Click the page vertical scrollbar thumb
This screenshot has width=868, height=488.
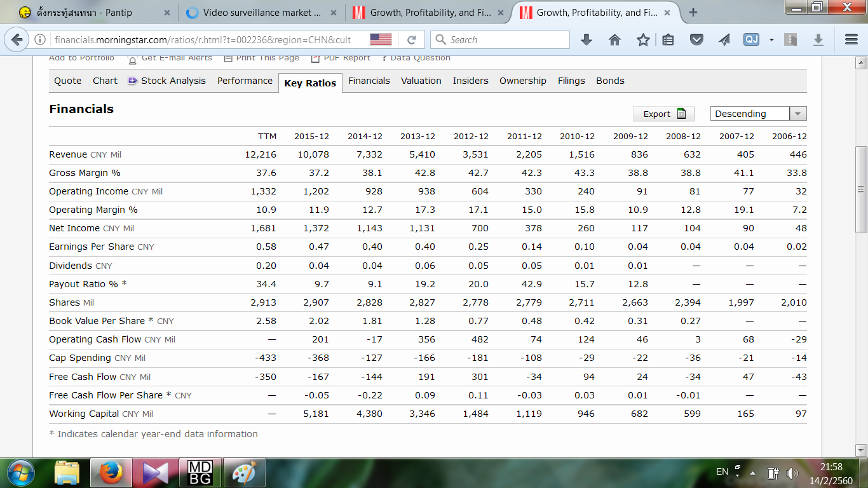861,189
